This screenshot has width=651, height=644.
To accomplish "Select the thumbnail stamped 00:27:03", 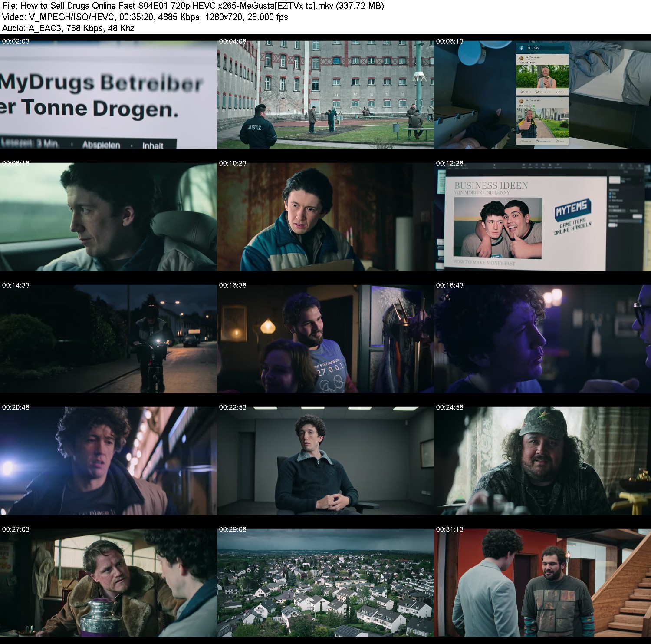I will (x=108, y=583).
